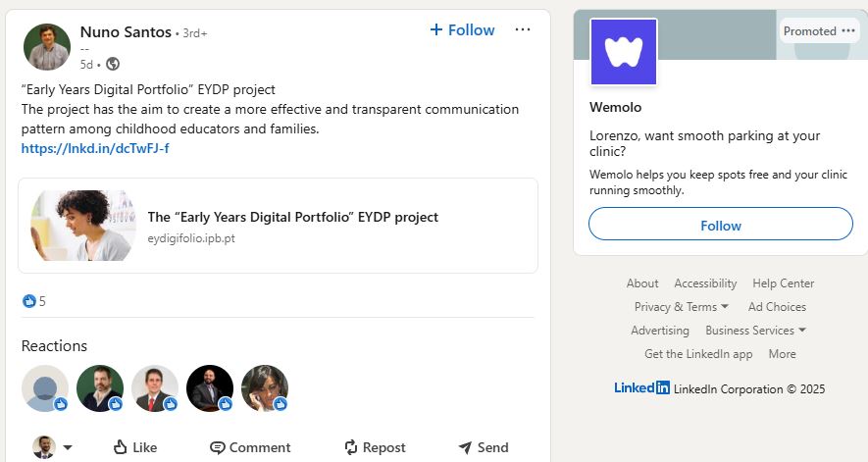Image resolution: width=868 pixels, height=462 pixels.
Task: Click the Like thumbs-up icon
Action: click(x=121, y=447)
